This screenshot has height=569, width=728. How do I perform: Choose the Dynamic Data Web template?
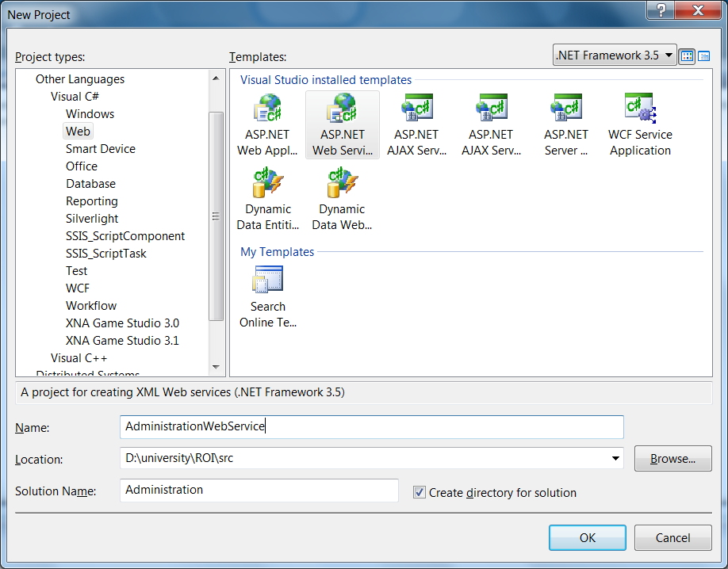(342, 200)
